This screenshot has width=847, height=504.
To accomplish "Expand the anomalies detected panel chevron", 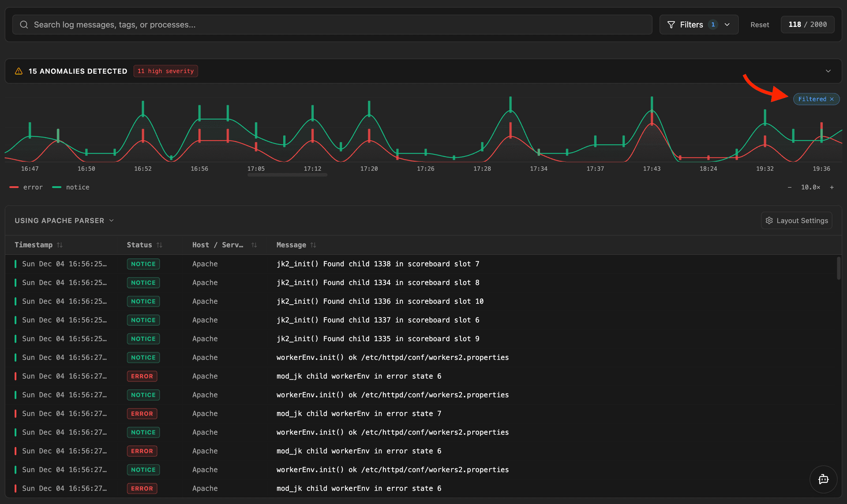I will point(828,71).
